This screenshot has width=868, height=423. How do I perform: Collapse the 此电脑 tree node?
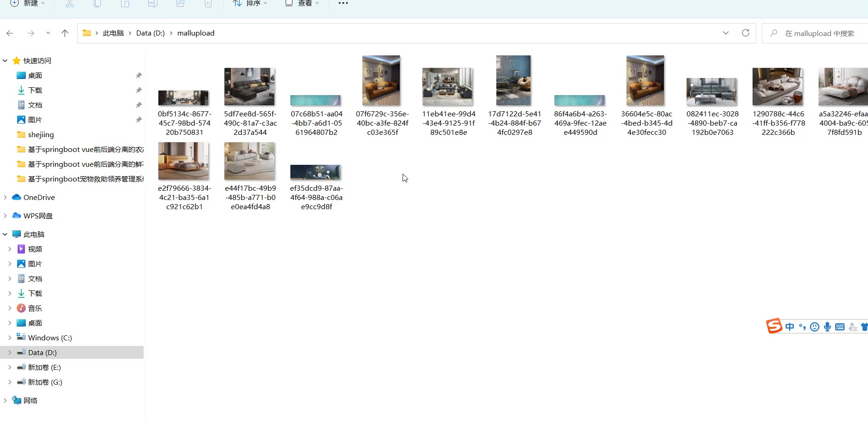(5, 235)
